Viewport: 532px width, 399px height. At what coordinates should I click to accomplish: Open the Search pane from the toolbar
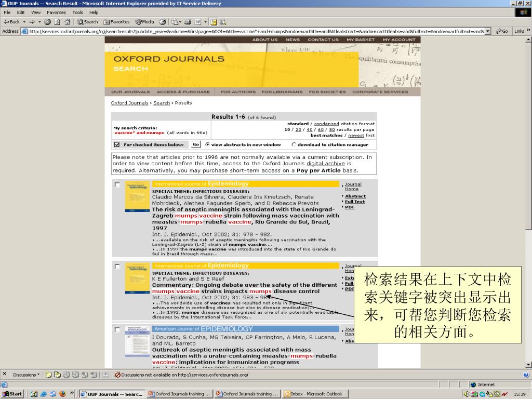pos(87,22)
